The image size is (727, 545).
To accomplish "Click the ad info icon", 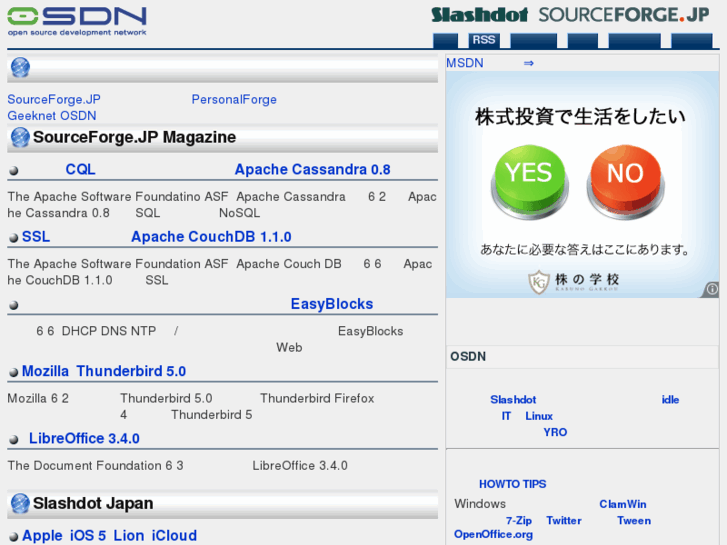I will pos(712,289).
